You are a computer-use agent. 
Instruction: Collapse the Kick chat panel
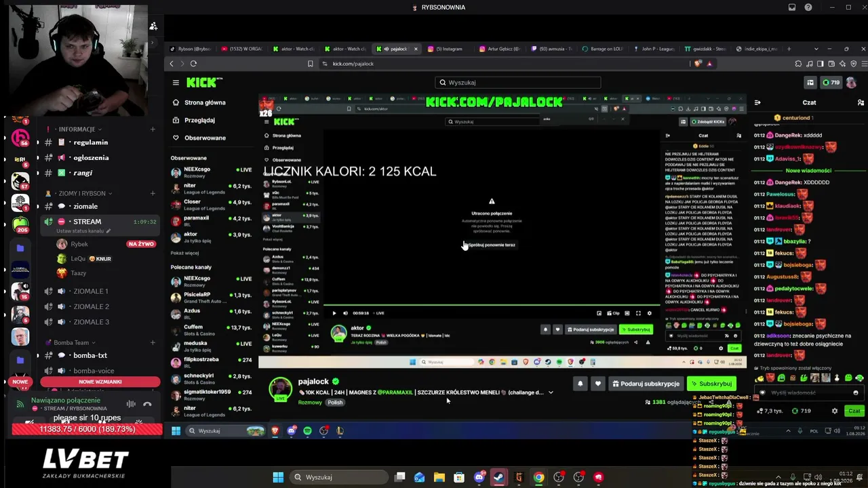click(757, 102)
